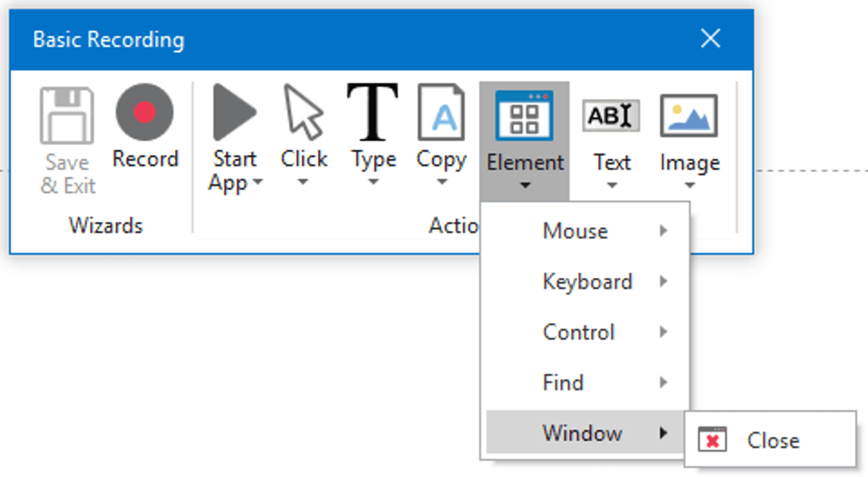Choose the Type action icon
The image size is (868, 477).
pos(373,112)
